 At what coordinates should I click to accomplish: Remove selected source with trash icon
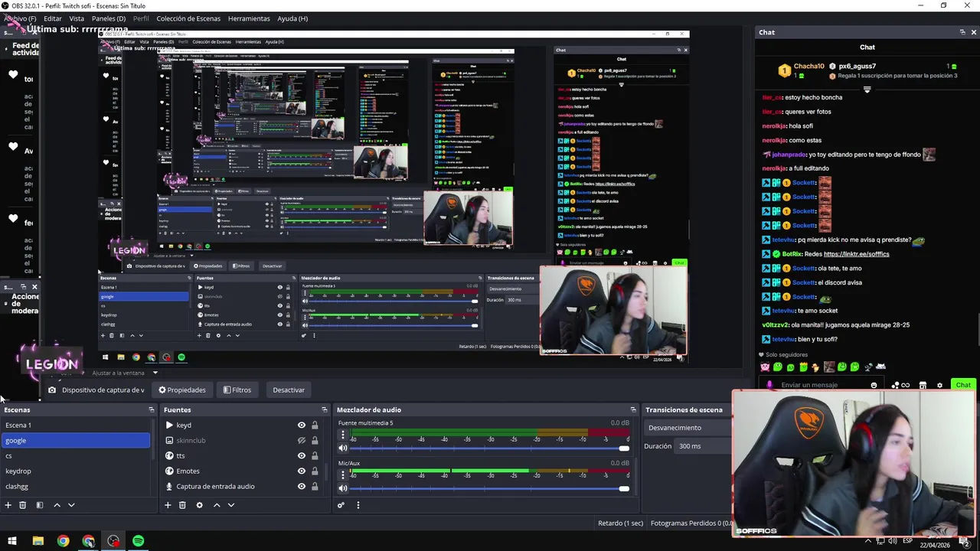182,505
